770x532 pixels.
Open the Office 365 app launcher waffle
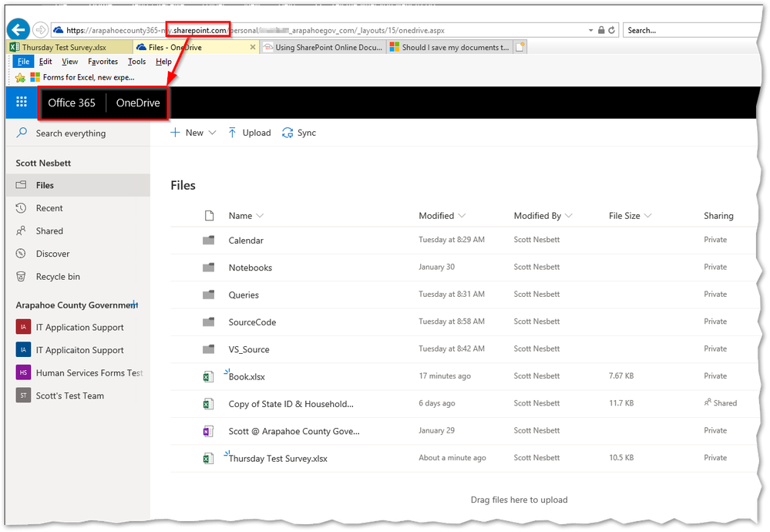pyautogui.click(x=22, y=103)
